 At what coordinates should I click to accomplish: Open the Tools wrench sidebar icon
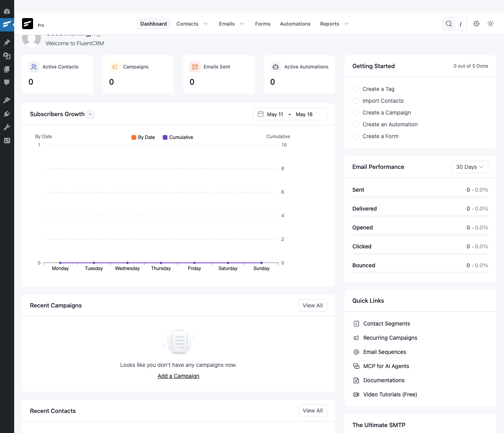tap(7, 127)
